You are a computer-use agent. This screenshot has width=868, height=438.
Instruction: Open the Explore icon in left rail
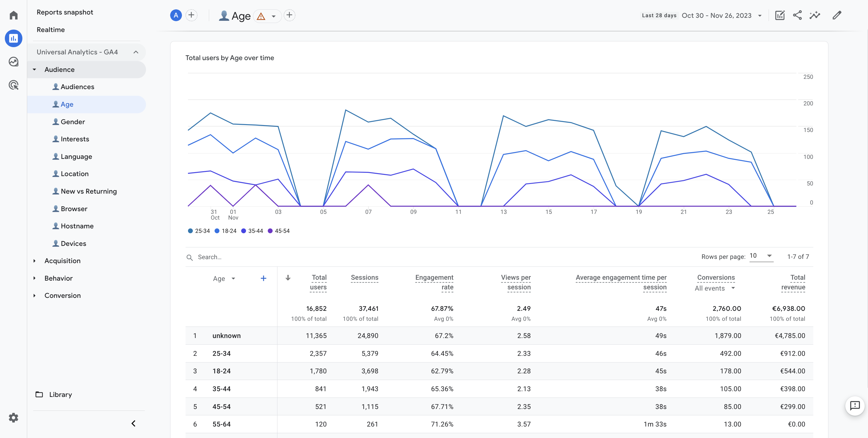point(14,62)
